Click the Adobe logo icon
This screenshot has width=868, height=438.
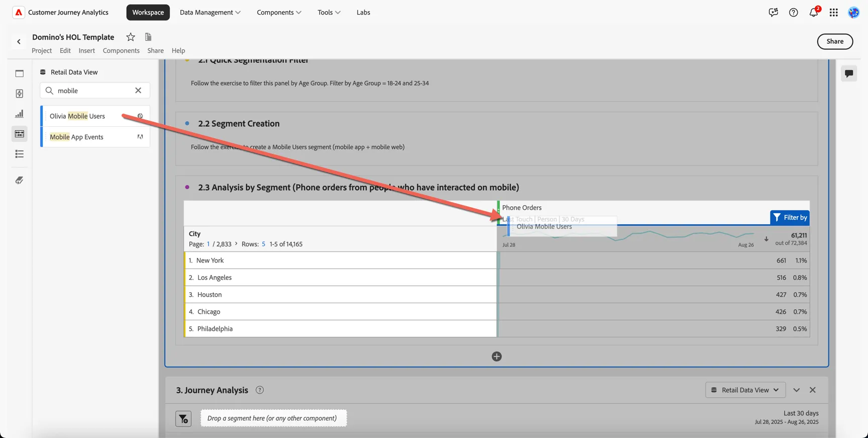(19, 13)
